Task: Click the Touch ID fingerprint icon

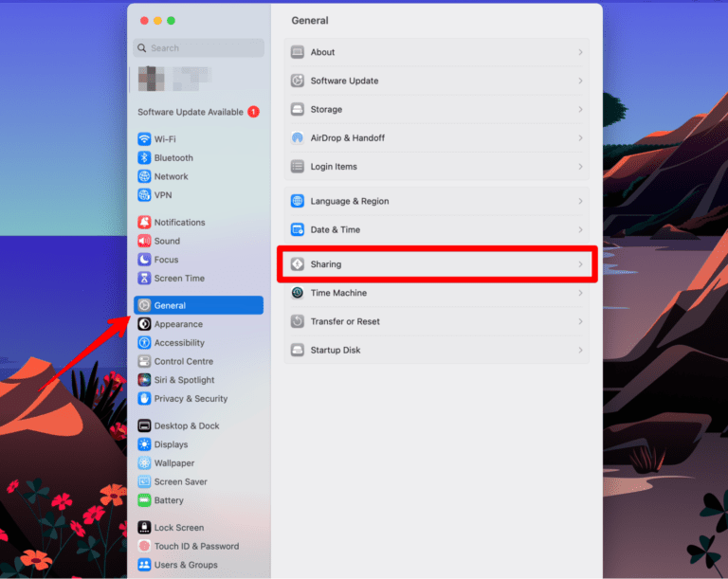Action: tap(144, 546)
